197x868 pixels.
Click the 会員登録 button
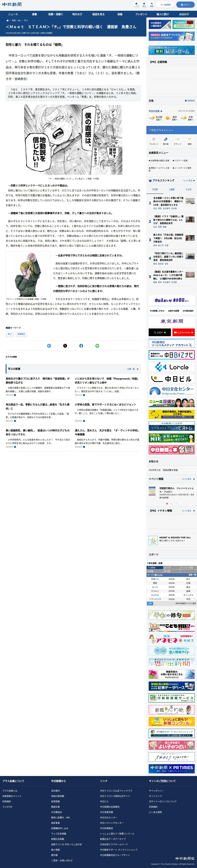[x=166, y=5]
